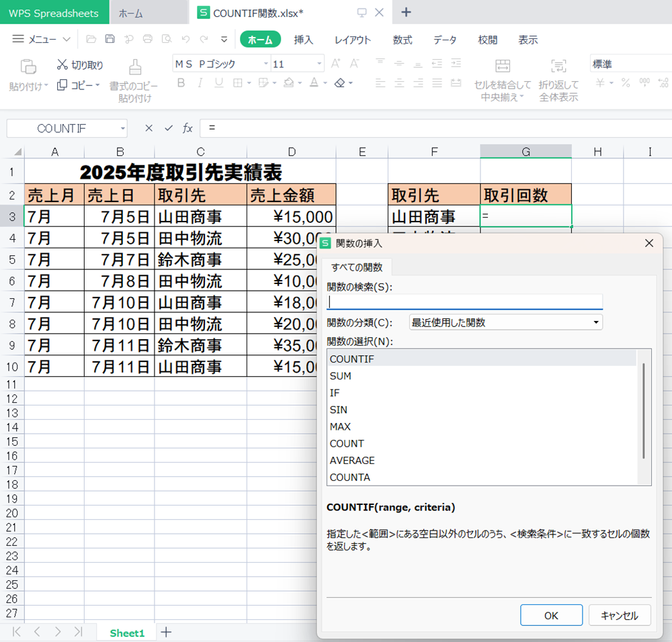Click the Wrap Text (折り返して全体表示) icon

558,66
